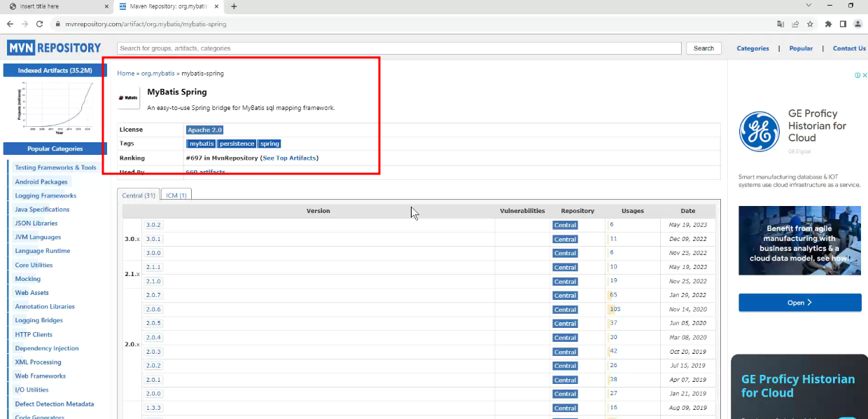Click the share page icon
The image size is (868, 419).
coord(795,24)
